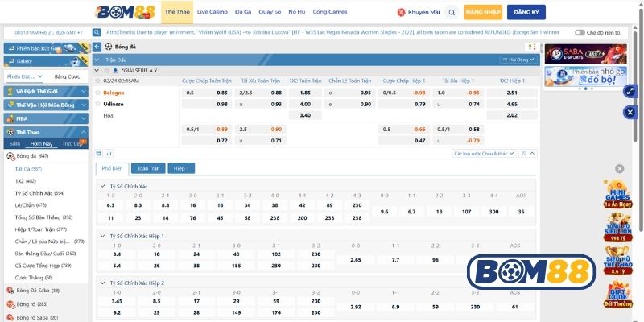Switch to the Hiệp 1 tab
This screenshot has height=322, width=644.
click(181, 168)
